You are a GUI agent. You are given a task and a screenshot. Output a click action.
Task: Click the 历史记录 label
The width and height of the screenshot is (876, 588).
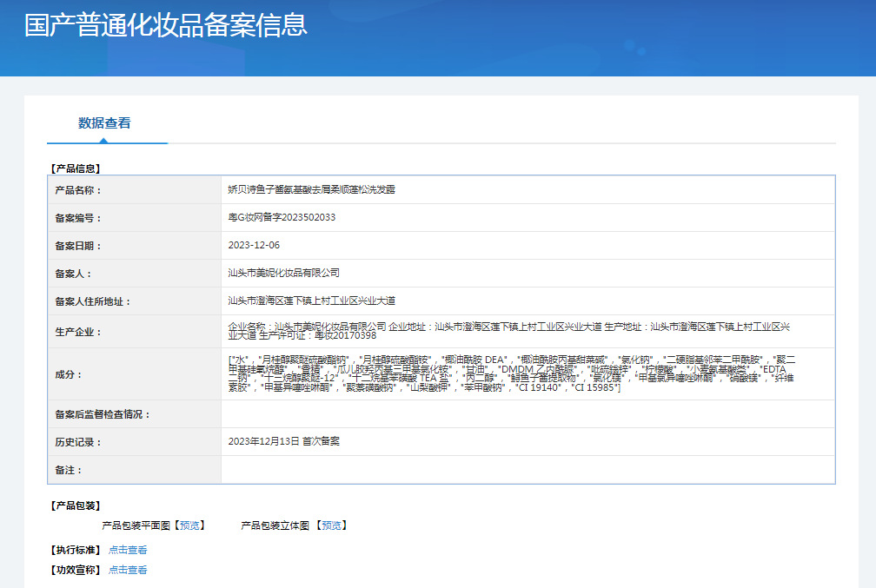point(78,443)
